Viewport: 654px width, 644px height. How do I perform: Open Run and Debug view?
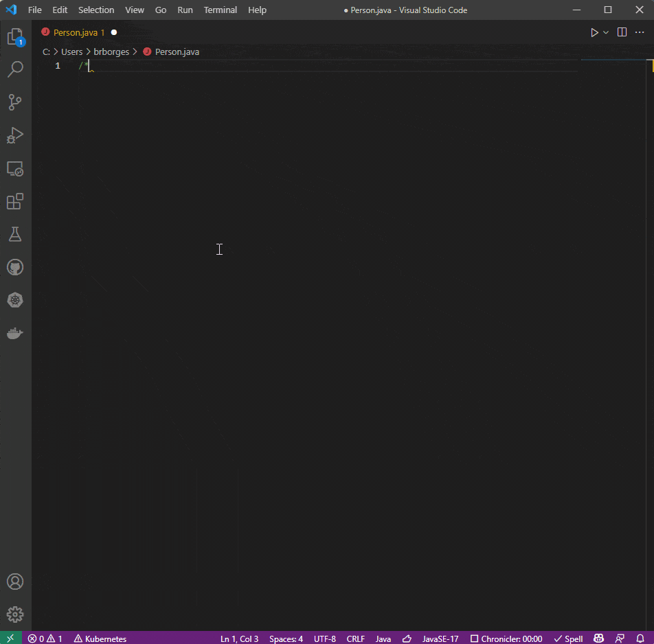(x=15, y=135)
